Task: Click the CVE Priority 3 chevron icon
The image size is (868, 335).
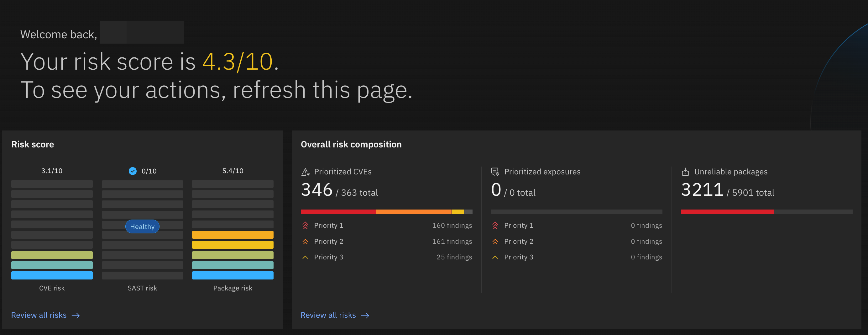Action: point(305,258)
